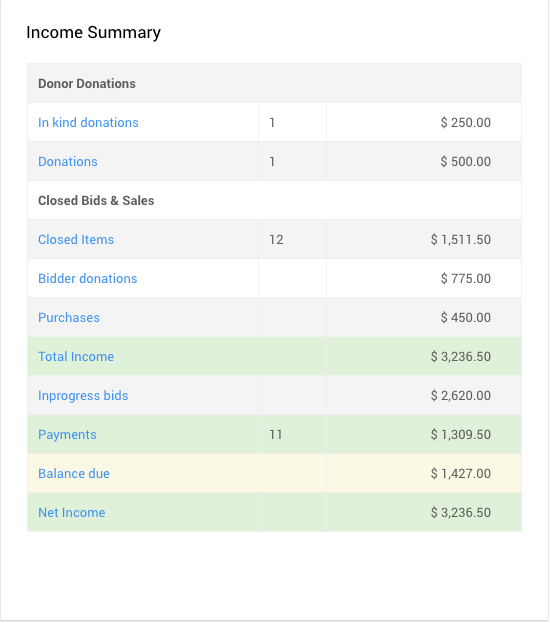Select the $ 1,427.00 balance due amount

pos(461,474)
